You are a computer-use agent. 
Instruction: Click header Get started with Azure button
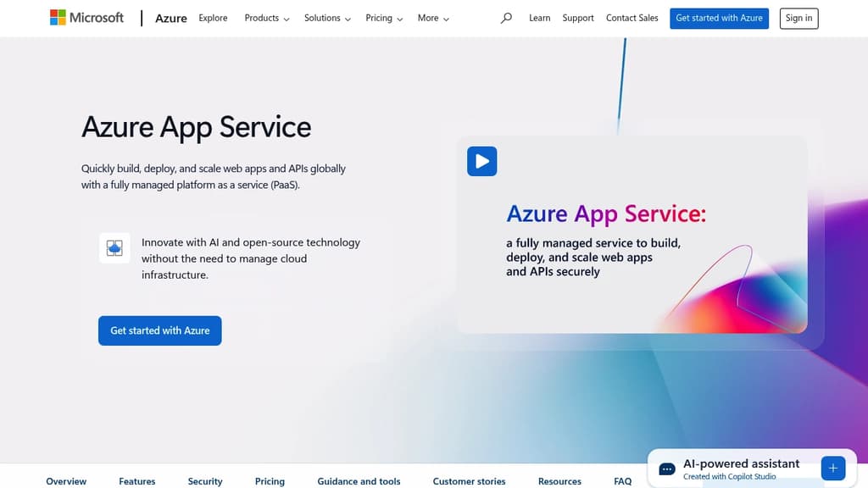click(x=719, y=19)
